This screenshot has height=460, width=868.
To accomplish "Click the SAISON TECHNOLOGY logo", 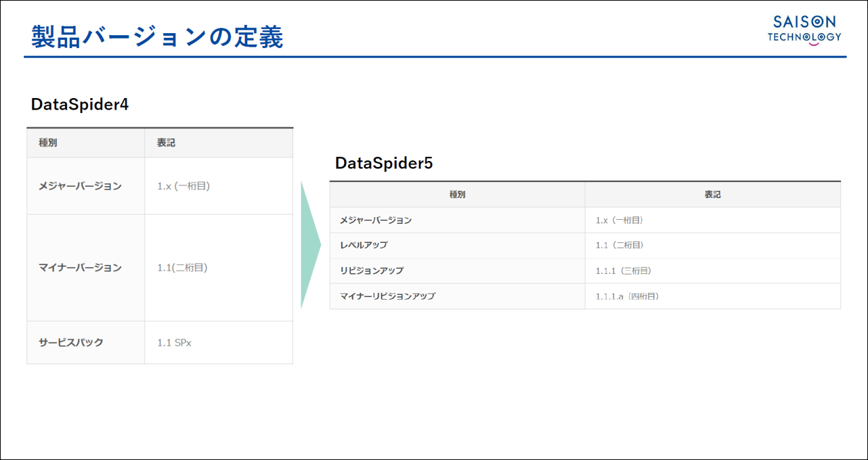I will pos(804,30).
